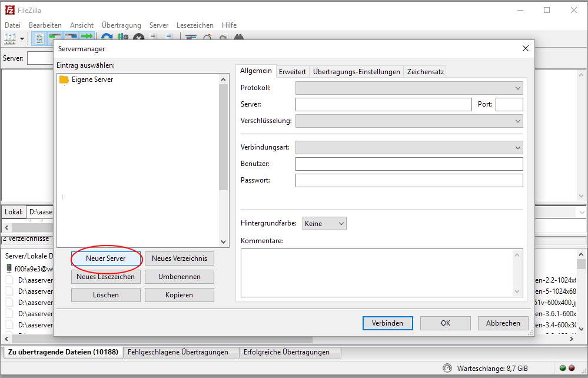Click the yellow folder icon of Eigene Server
The height and width of the screenshot is (378, 588).
pyautogui.click(x=64, y=79)
